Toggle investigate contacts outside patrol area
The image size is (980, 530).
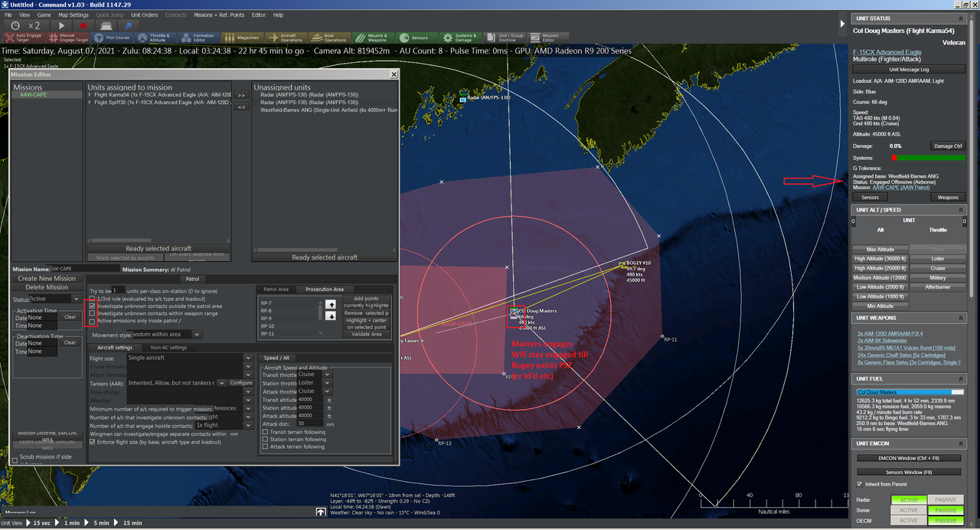point(93,306)
